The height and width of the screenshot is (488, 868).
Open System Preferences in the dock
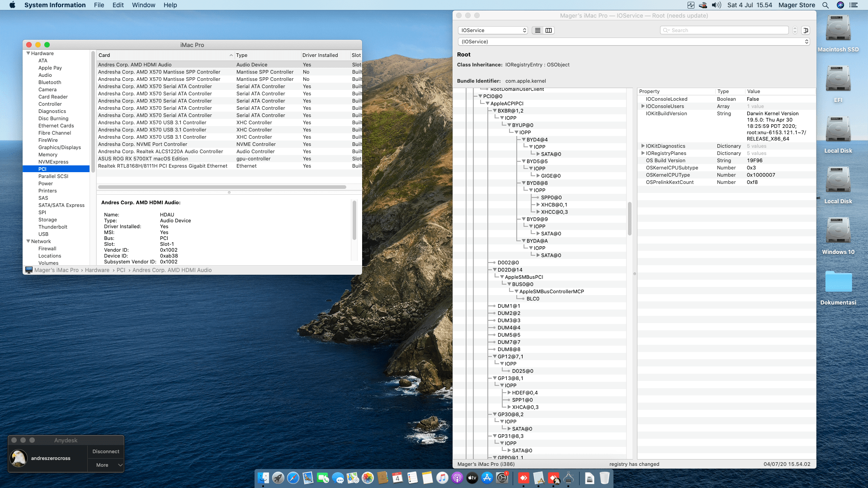pyautogui.click(x=502, y=478)
